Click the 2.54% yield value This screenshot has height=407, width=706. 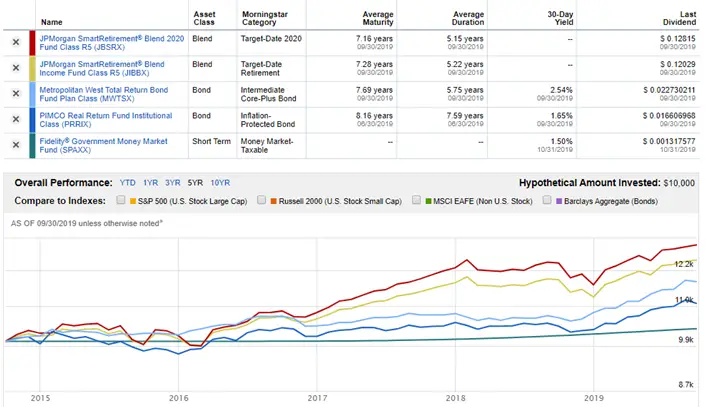[x=561, y=90]
